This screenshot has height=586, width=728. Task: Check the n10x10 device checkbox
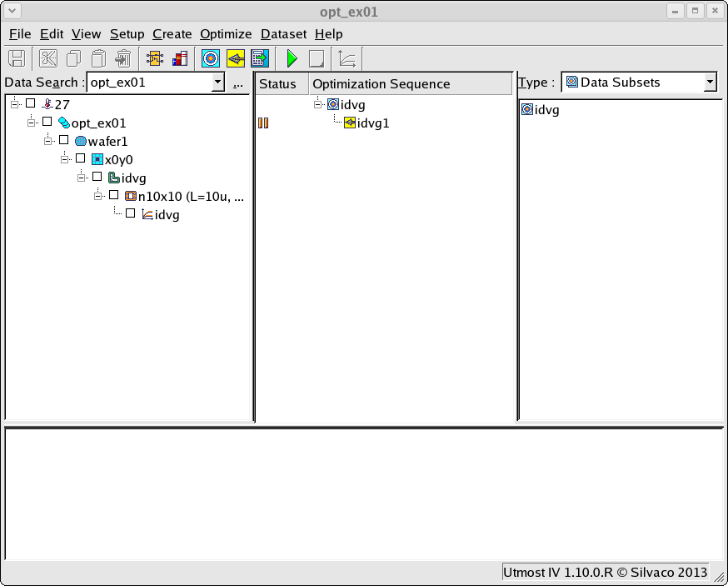point(114,195)
